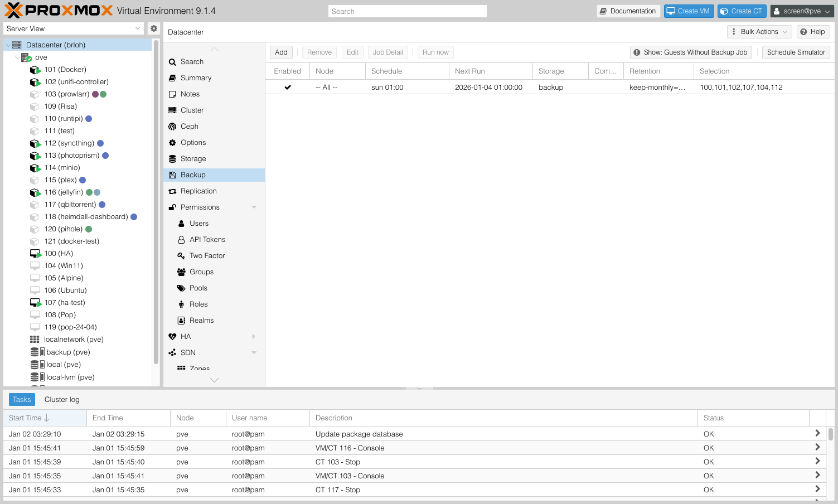The height and width of the screenshot is (504, 838).
Task: Open the Replication panel
Action: (x=198, y=191)
